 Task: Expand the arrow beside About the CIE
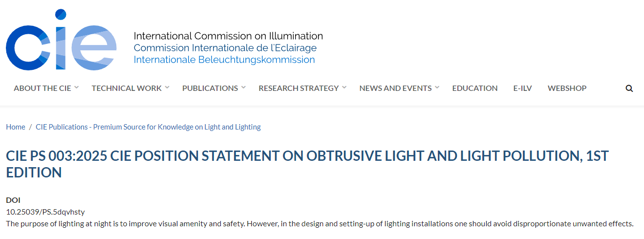(77, 87)
